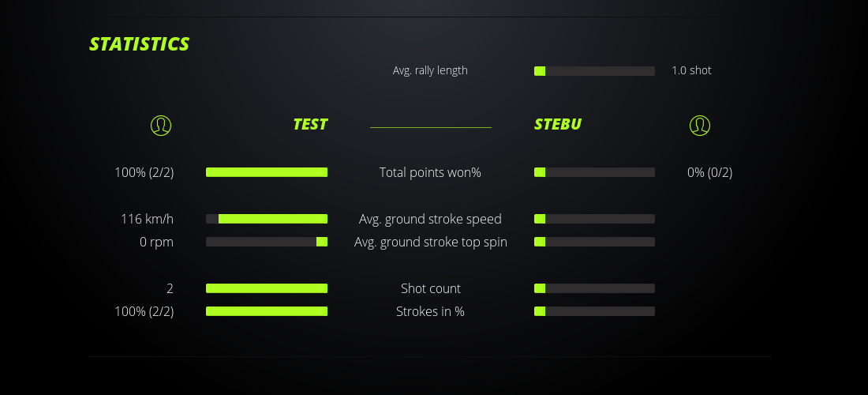Click TEST's ground stroke speed bar
Viewport: 868px width, 395px height.
(267, 219)
